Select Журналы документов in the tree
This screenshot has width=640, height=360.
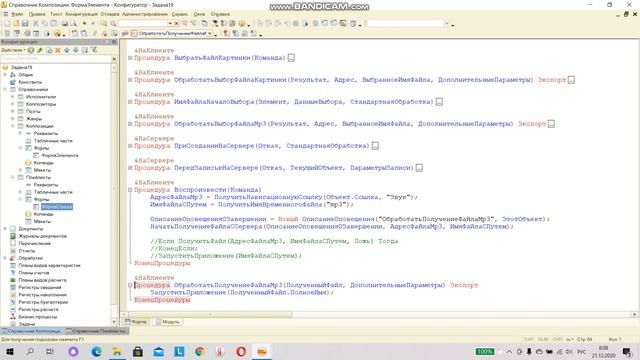coord(42,236)
